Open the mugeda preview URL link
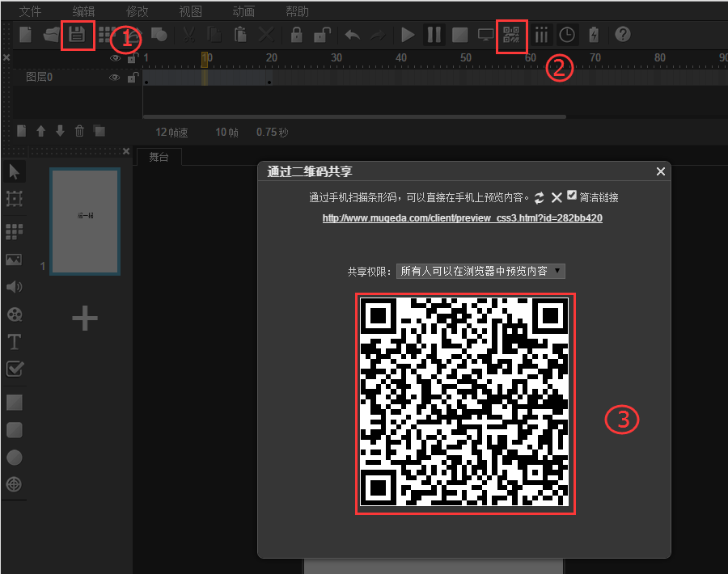 462,218
